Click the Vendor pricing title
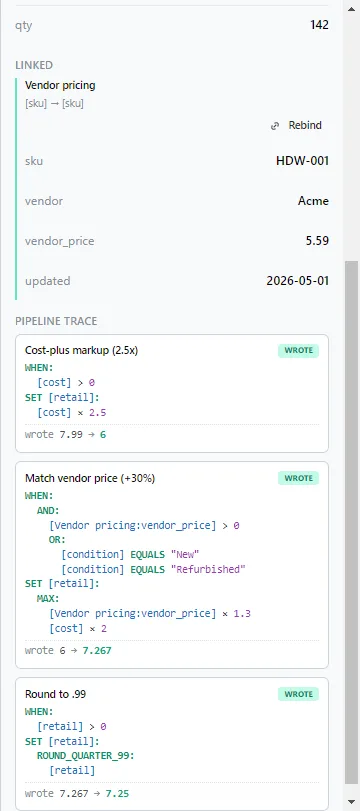360x811 pixels. [x=60, y=85]
